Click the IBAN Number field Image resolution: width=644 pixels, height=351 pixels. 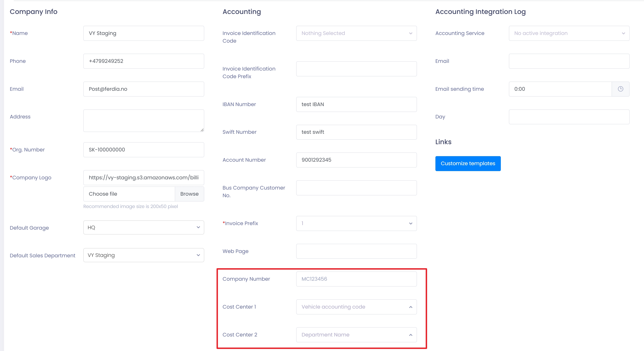[x=356, y=104]
